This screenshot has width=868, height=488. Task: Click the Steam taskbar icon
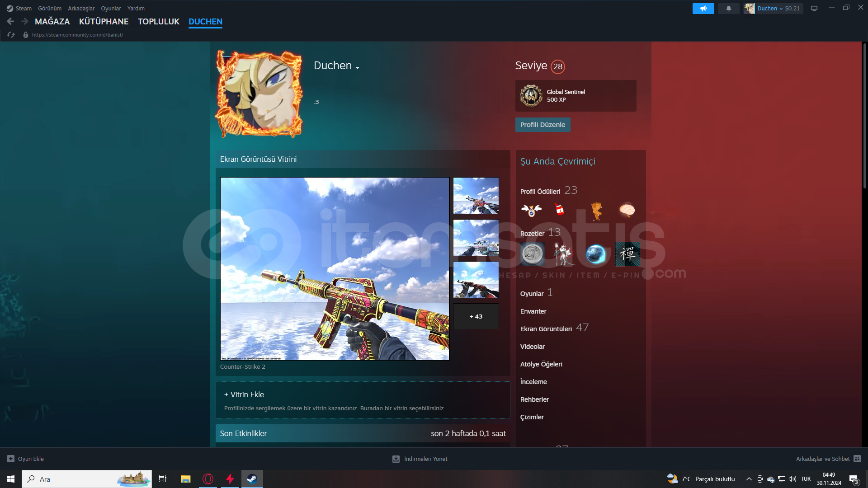[x=252, y=479]
